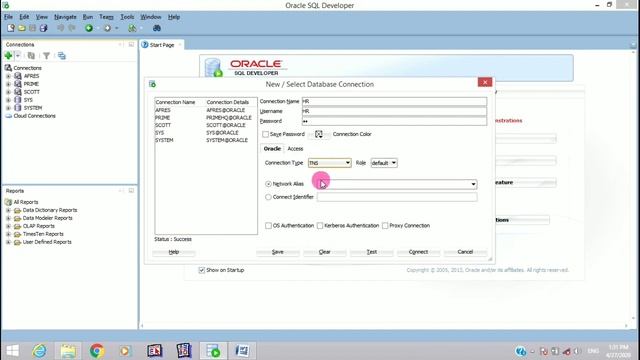Open the Navigate menu
The width and height of the screenshot is (640, 360).
65,17
